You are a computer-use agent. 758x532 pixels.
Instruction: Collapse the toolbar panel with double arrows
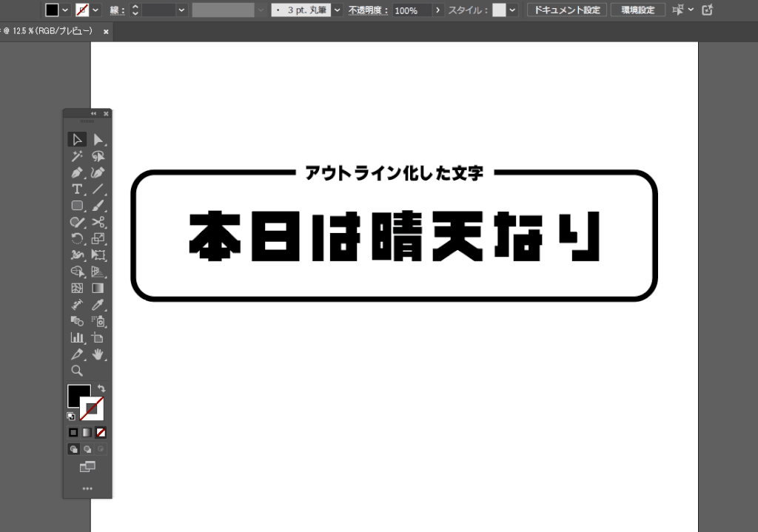point(93,113)
